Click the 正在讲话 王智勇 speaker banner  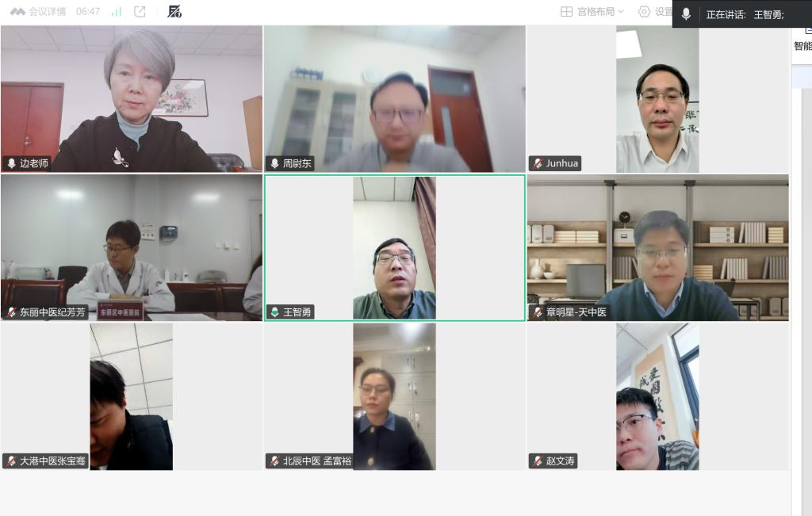coord(744,14)
